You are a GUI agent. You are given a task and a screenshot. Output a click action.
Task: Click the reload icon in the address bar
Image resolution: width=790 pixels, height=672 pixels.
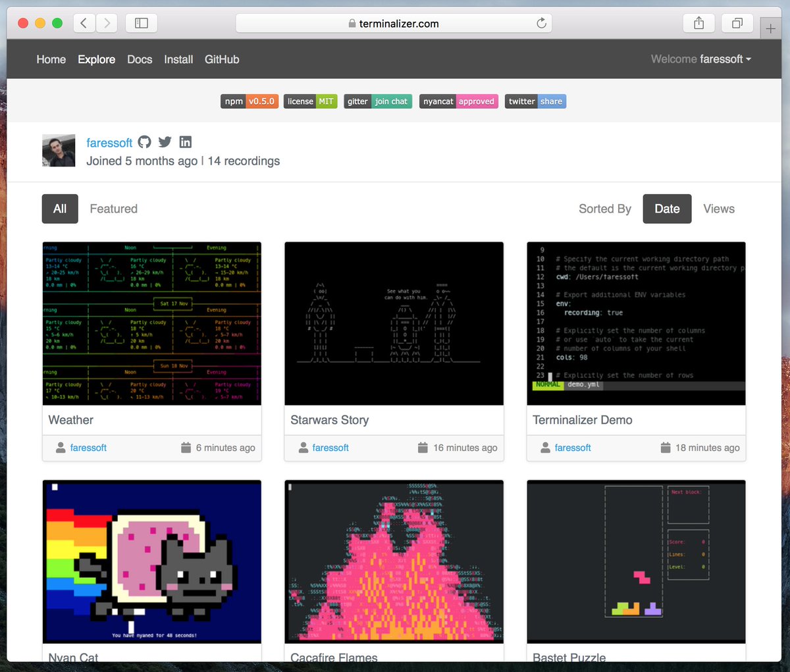(541, 22)
